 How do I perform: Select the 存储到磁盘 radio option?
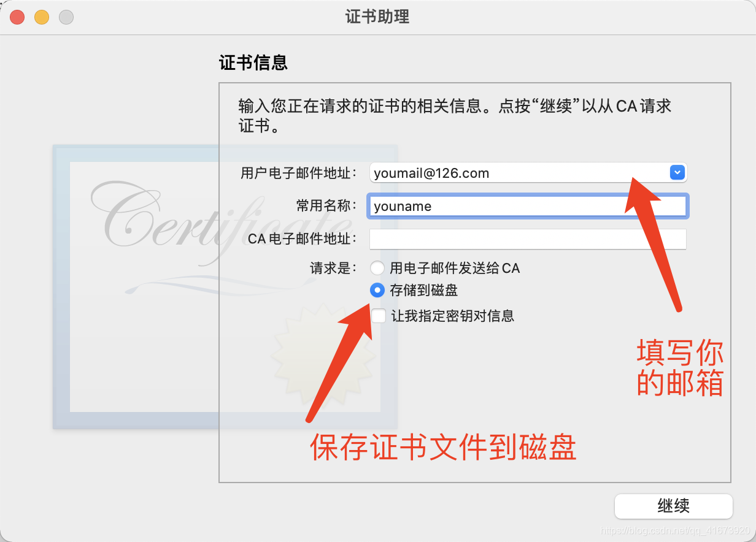click(x=377, y=291)
